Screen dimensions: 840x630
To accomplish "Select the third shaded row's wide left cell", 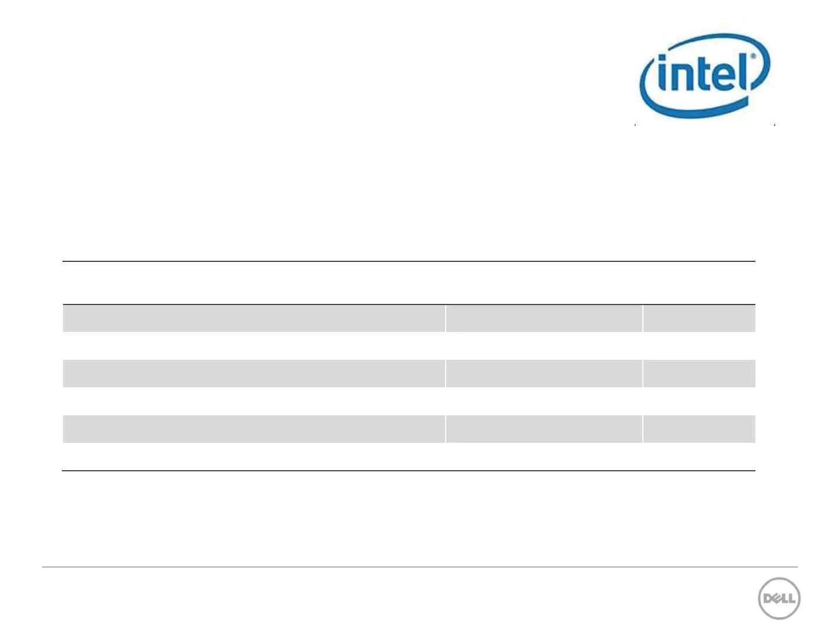I will point(254,429).
